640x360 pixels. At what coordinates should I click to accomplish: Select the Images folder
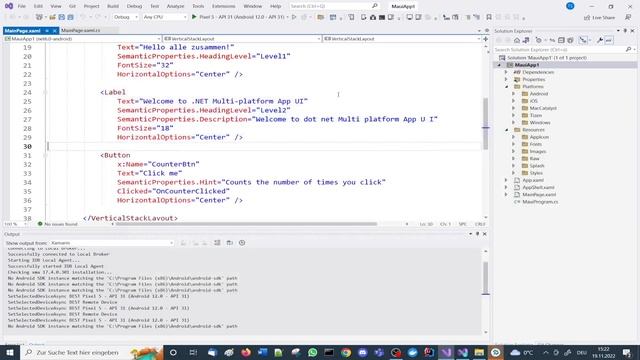click(538, 151)
